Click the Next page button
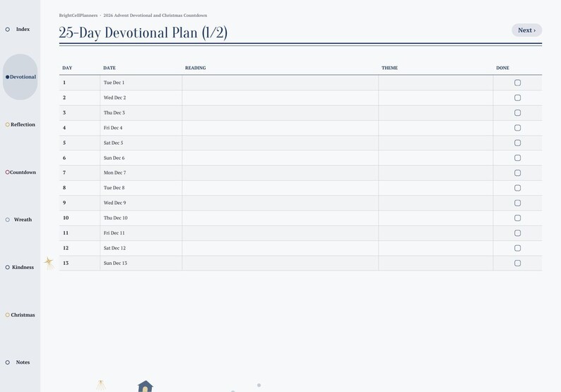This screenshot has height=392, width=561. [526, 30]
